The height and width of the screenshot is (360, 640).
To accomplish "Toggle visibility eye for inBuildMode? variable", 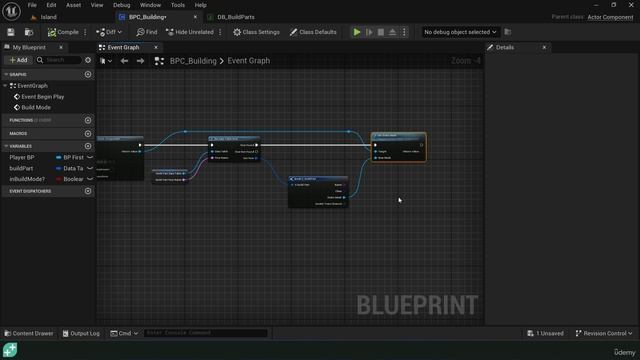I will point(90,179).
